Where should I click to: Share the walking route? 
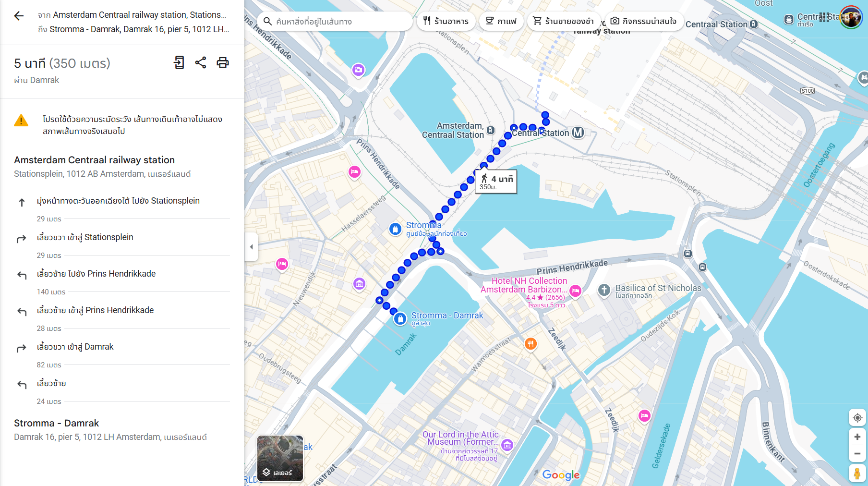[201, 62]
